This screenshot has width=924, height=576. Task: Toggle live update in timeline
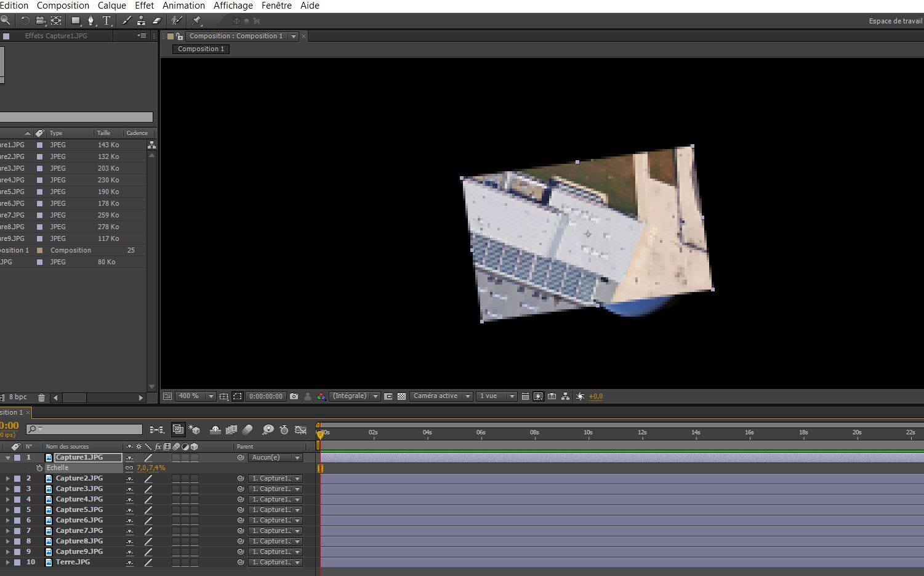point(179,429)
